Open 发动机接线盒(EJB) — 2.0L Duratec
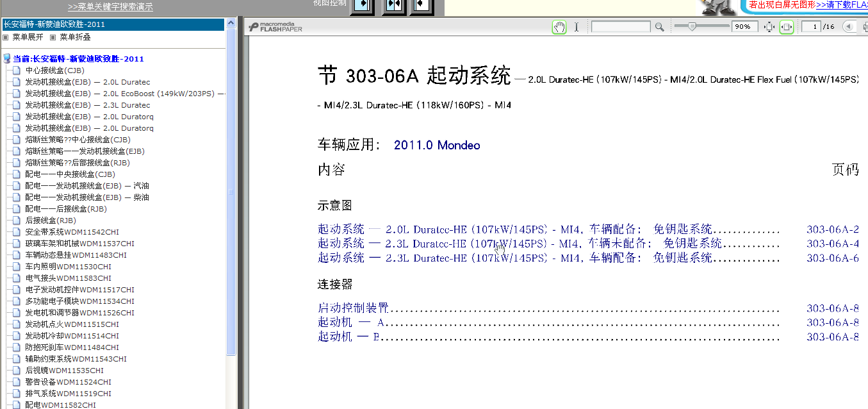This screenshot has height=409, width=868. coord(88,82)
